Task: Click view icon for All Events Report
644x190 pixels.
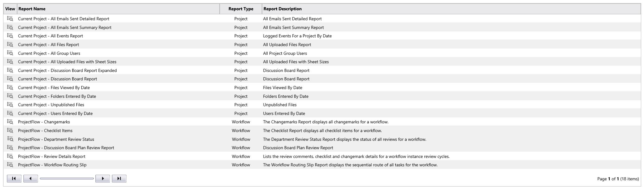Action: 10,36
